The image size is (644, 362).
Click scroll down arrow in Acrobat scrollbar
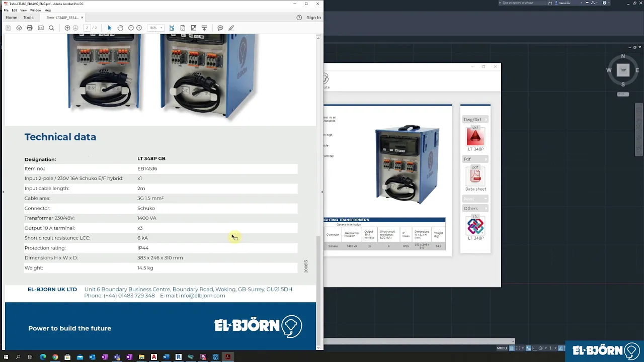coord(318,347)
